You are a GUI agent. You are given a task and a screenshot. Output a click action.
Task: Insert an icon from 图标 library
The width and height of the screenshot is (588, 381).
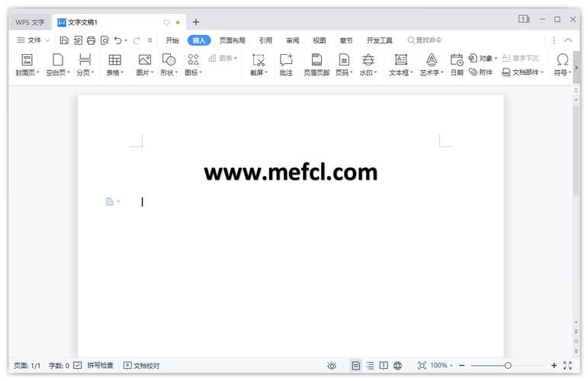pos(193,65)
